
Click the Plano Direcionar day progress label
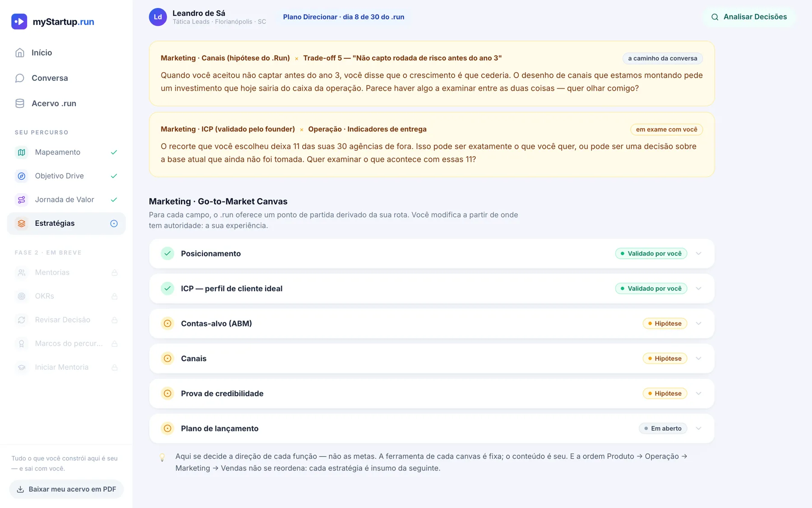(344, 17)
